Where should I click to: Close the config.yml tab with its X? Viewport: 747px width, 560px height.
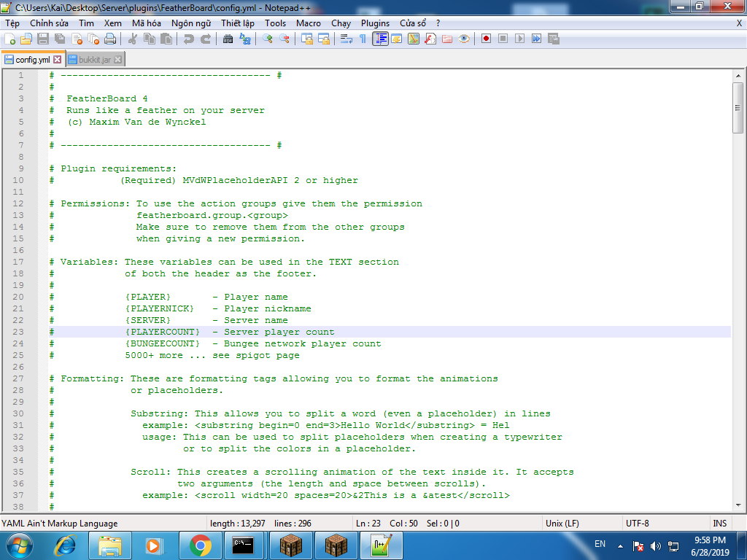57,60
